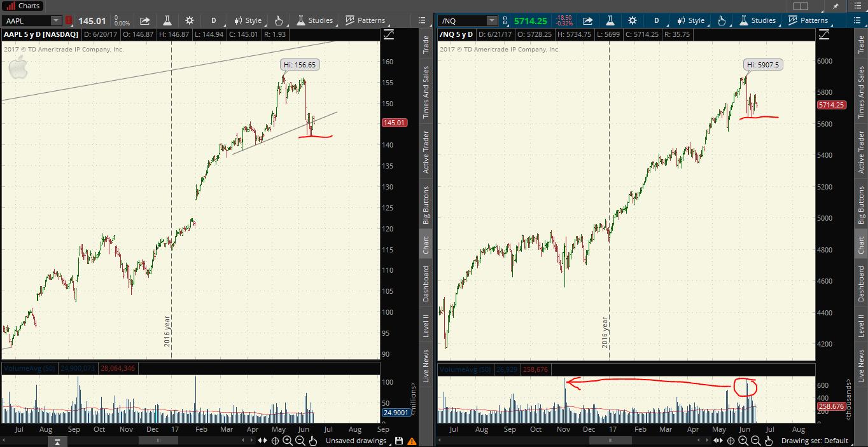868x447 pixels.
Task: Select the Charts tab
Action: [x=22, y=6]
